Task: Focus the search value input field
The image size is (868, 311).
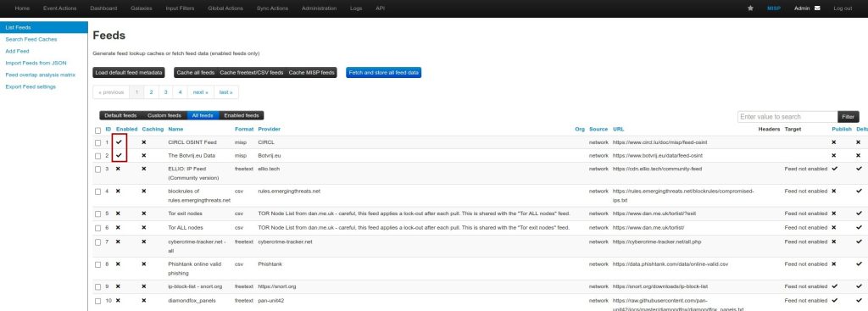Action: pos(787,117)
